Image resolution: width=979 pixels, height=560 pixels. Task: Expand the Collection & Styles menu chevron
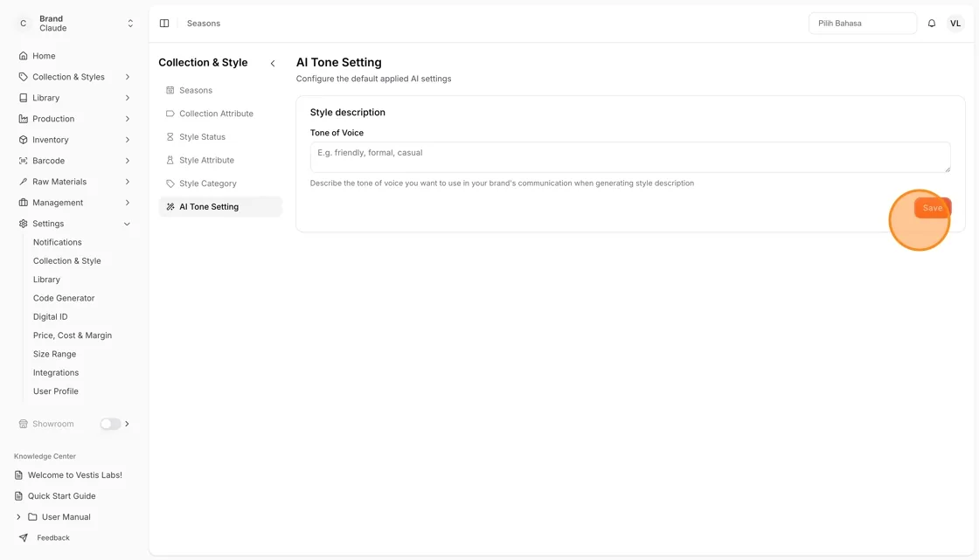point(128,77)
